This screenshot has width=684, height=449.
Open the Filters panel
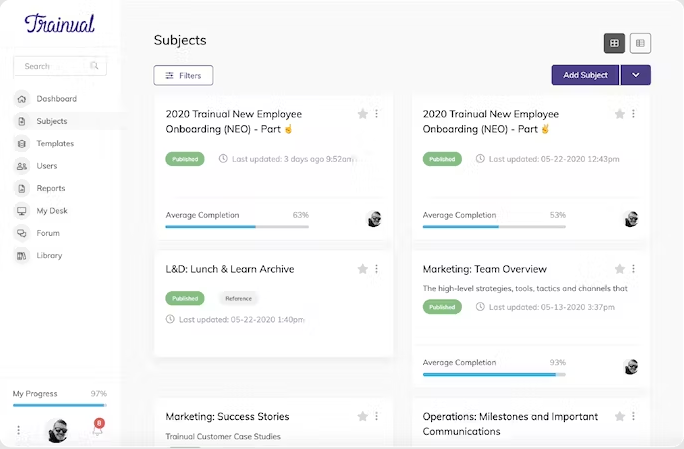tap(183, 75)
